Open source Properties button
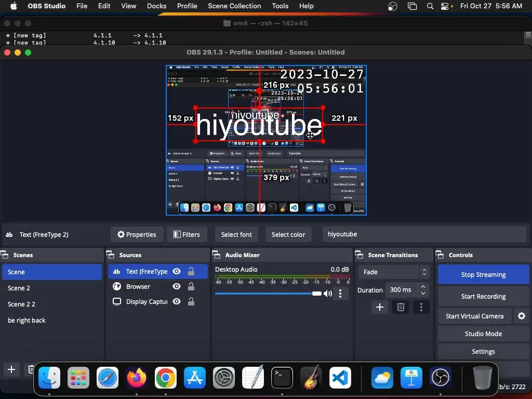Screen dimensions: 532x399 tap(137, 234)
